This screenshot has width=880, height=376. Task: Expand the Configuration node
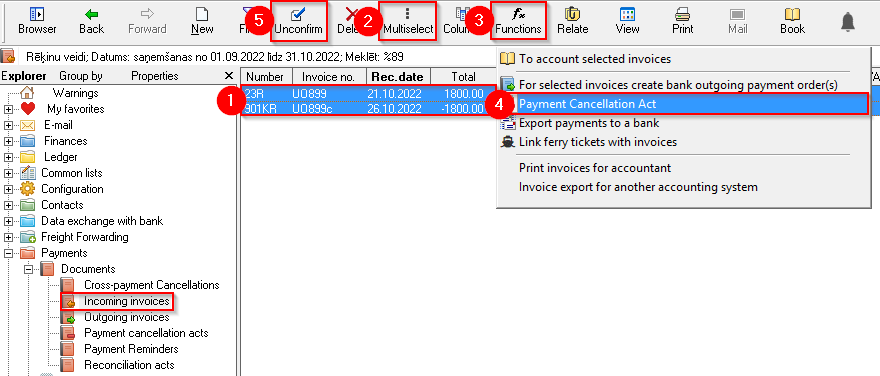tap(8, 189)
